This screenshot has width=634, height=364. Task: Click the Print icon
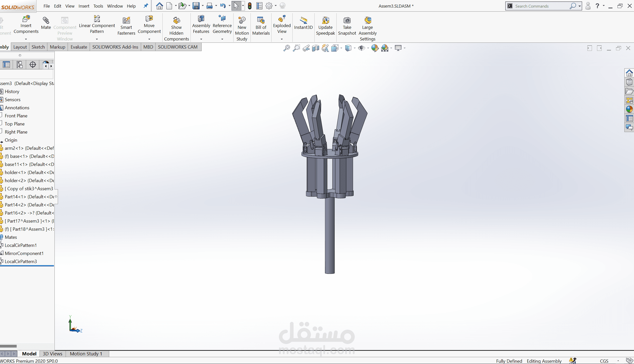click(x=209, y=6)
